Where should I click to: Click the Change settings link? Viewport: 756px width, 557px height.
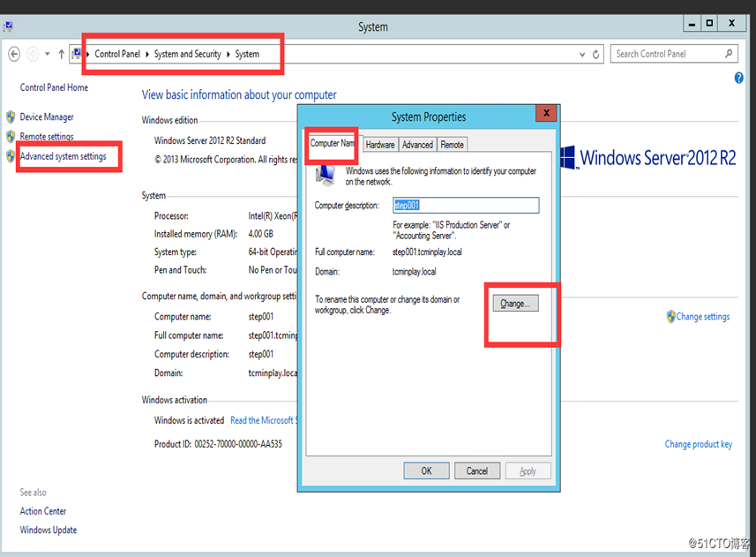703,316
